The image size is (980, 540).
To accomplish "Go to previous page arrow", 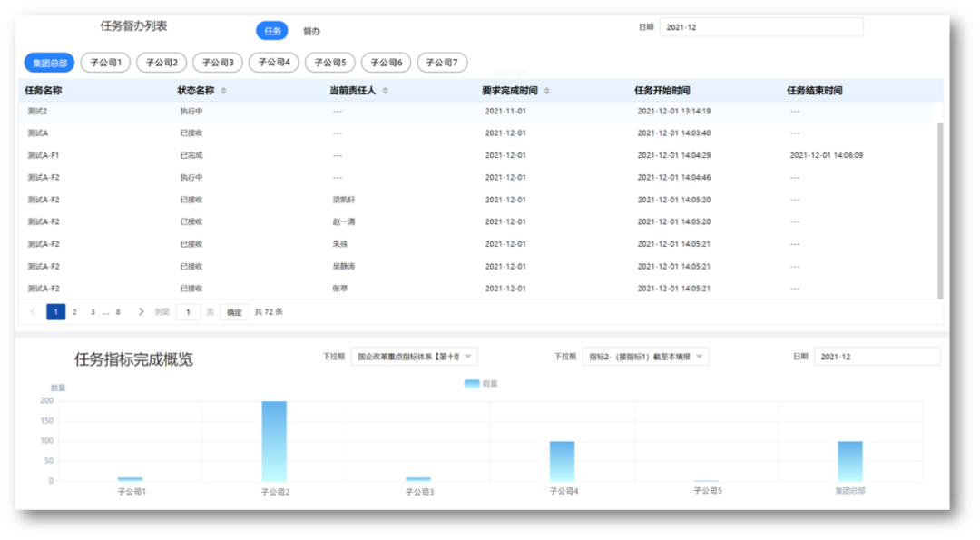I will 34,312.
